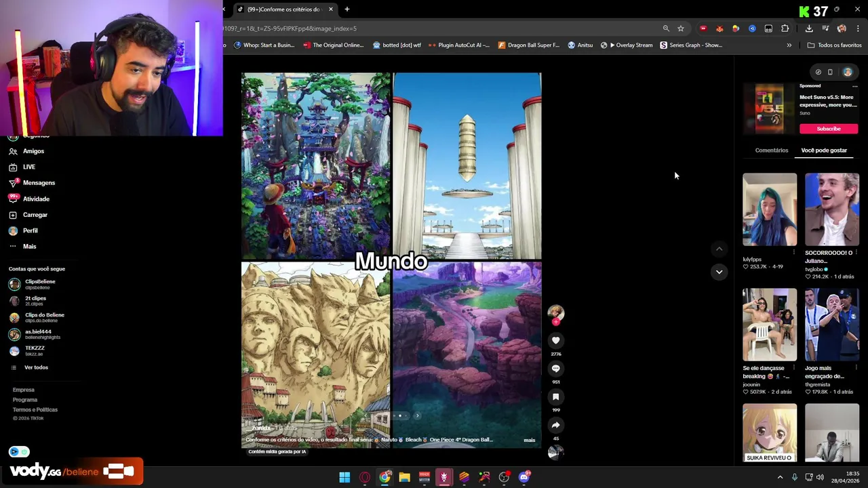Show hidden bookmarks with double chevron
868x488 pixels.
[x=789, y=45]
